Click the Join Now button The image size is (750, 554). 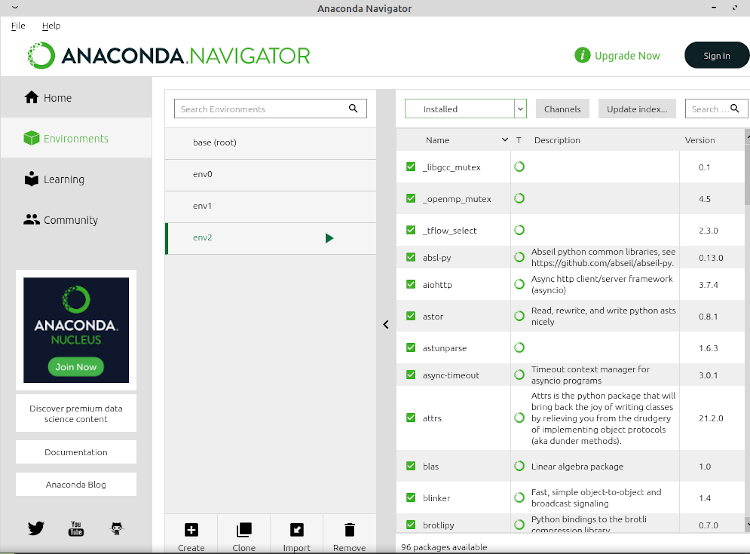point(76,366)
